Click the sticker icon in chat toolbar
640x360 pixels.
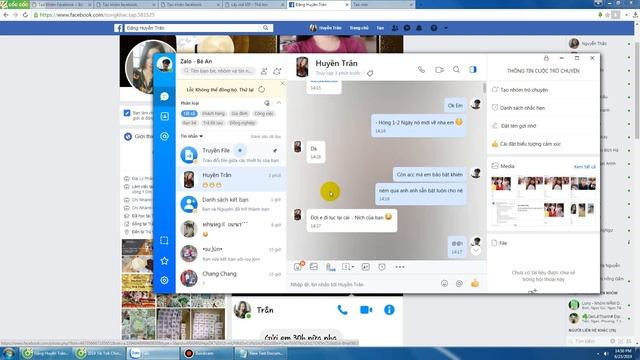298,267
